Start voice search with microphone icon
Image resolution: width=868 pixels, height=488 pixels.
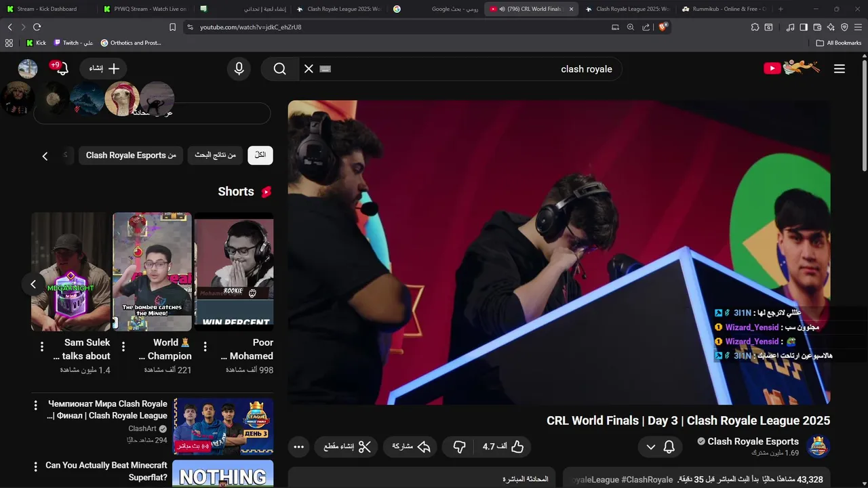click(239, 68)
